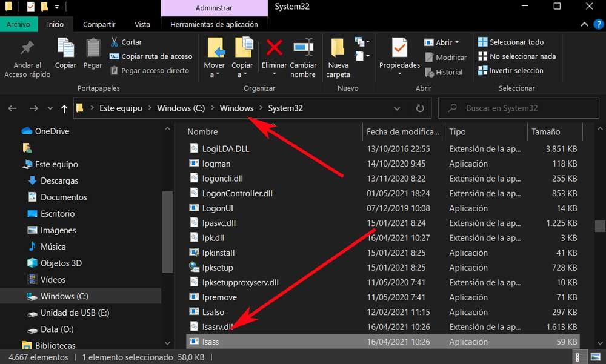Select Descargas in the navigation pane
This screenshot has width=606, height=364.
click(x=53, y=181)
